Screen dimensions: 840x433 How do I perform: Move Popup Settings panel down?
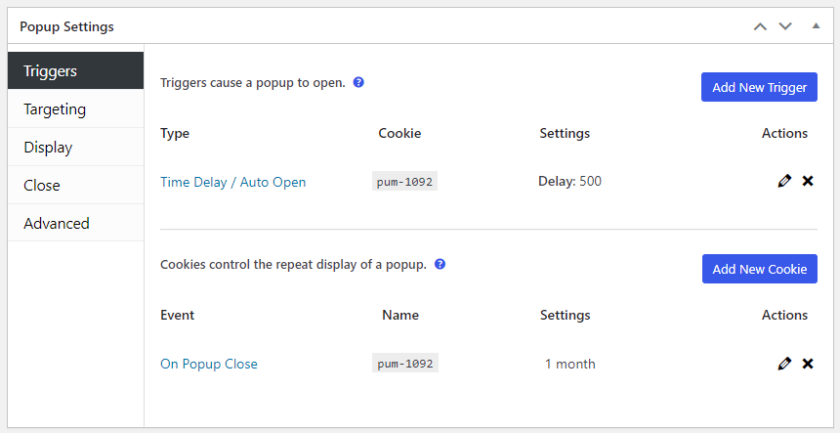[785, 26]
